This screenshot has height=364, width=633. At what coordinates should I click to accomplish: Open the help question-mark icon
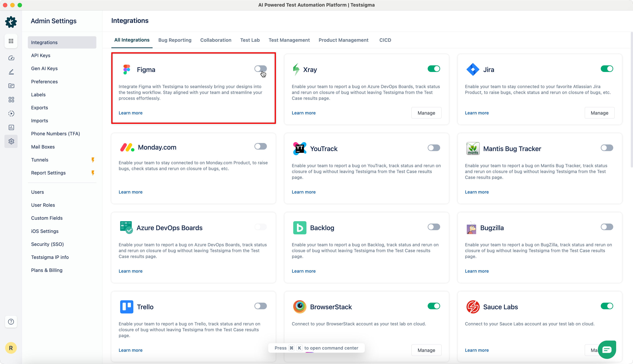tap(11, 322)
